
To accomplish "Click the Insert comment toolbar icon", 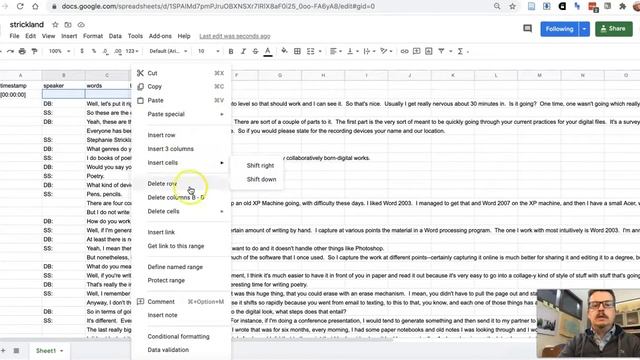I will (417, 51).
